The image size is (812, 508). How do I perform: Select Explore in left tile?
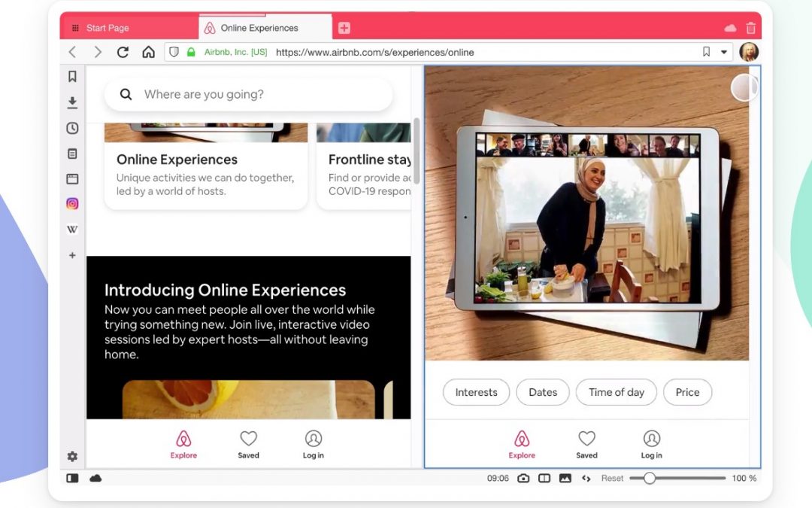[183, 445]
